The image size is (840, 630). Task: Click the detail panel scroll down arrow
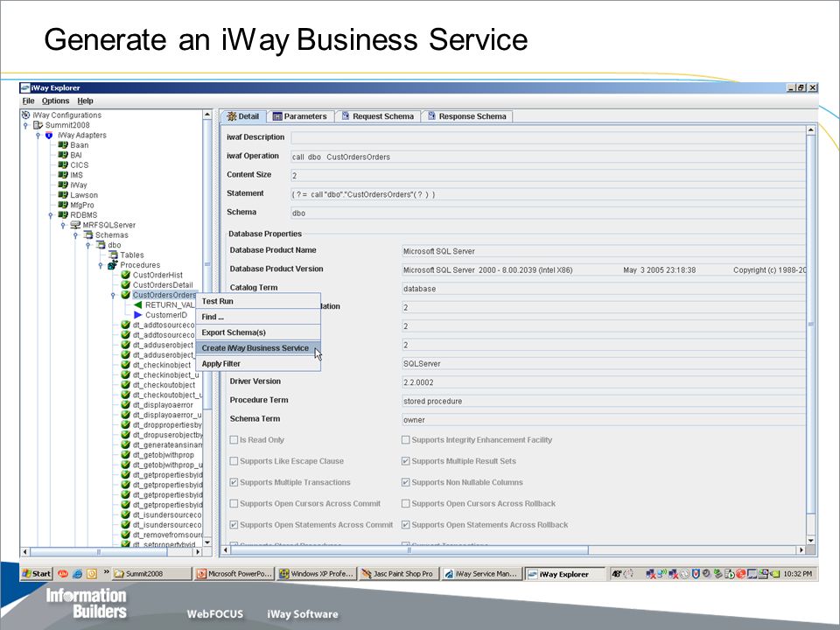pyautogui.click(x=810, y=541)
